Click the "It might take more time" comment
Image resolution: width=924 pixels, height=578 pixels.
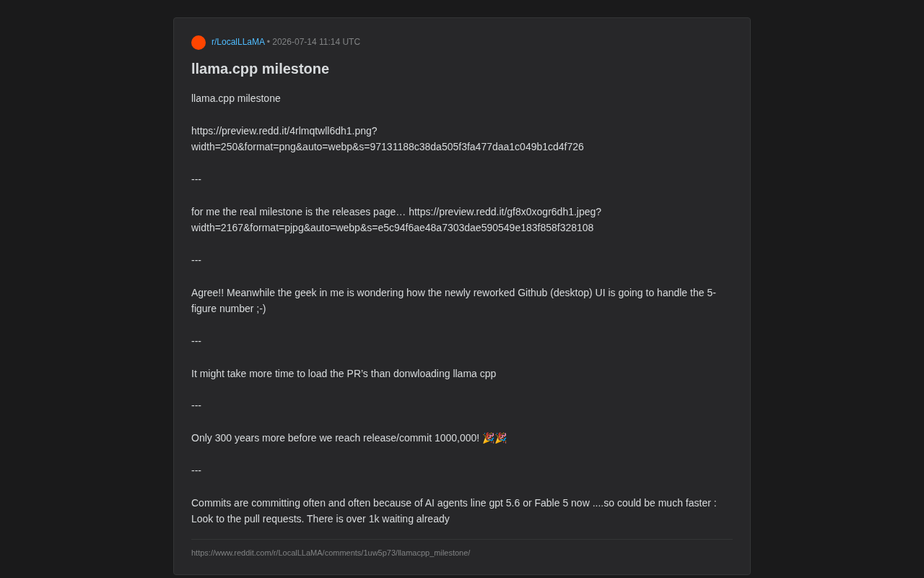(x=344, y=374)
